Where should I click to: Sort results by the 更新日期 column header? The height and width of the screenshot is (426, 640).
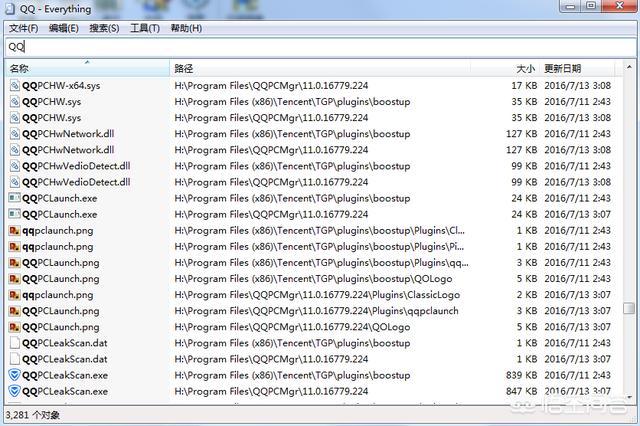(577, 69)
